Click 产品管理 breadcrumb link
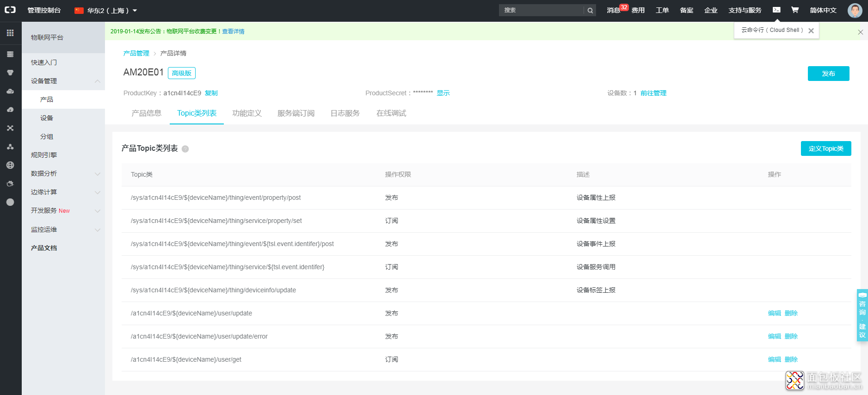The width and height of the screenshot is (868, 395). click(136, 53)
